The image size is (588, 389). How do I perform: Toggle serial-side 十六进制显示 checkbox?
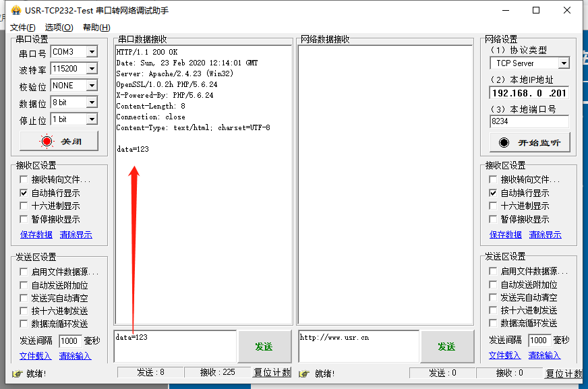[24, 206]
